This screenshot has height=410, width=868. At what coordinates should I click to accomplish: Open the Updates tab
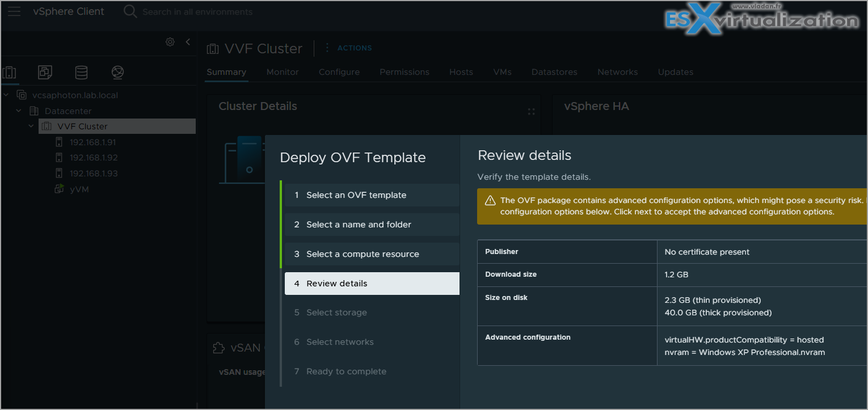click(x=676, y=72)
